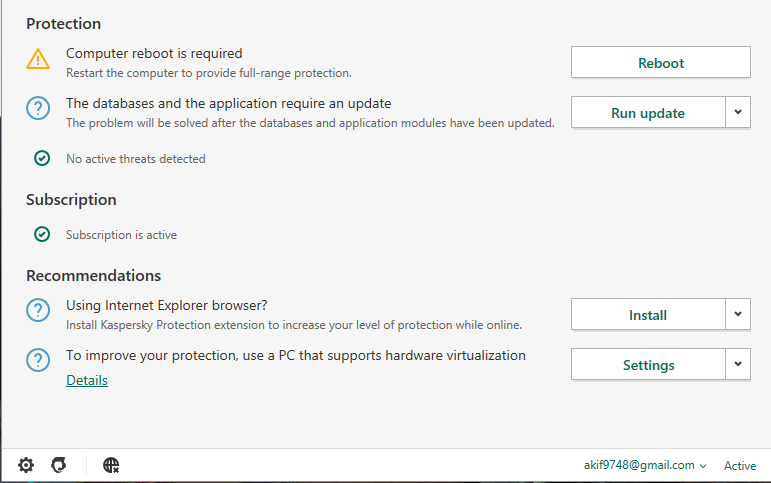771x483 pixels.
Task: Open the akif9748@gmail.com account menu
Action: pos(645,465)
